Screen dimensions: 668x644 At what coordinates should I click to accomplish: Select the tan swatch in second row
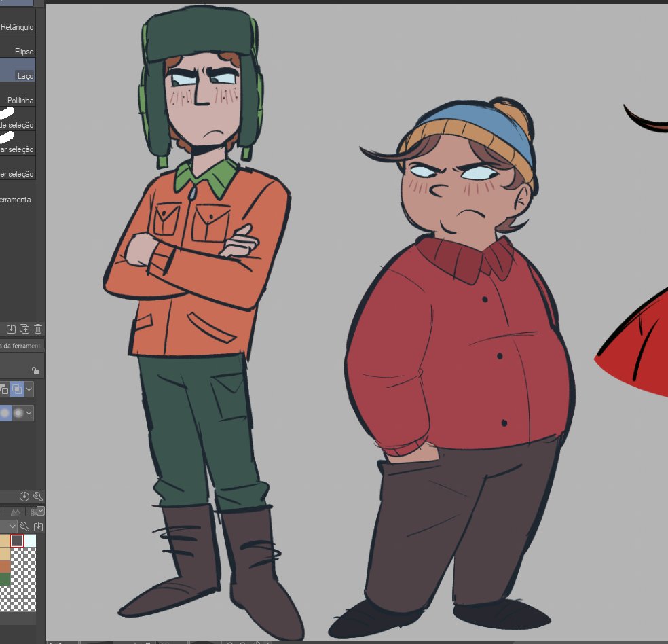click(5, 553)
